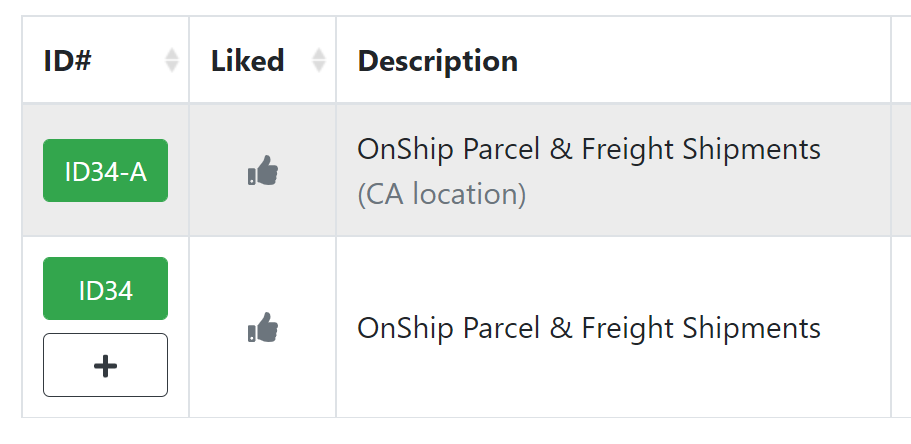The image size is (911, 444).
Task: Click the gray (CA location) subtitle
Action: tap(442, 194)
